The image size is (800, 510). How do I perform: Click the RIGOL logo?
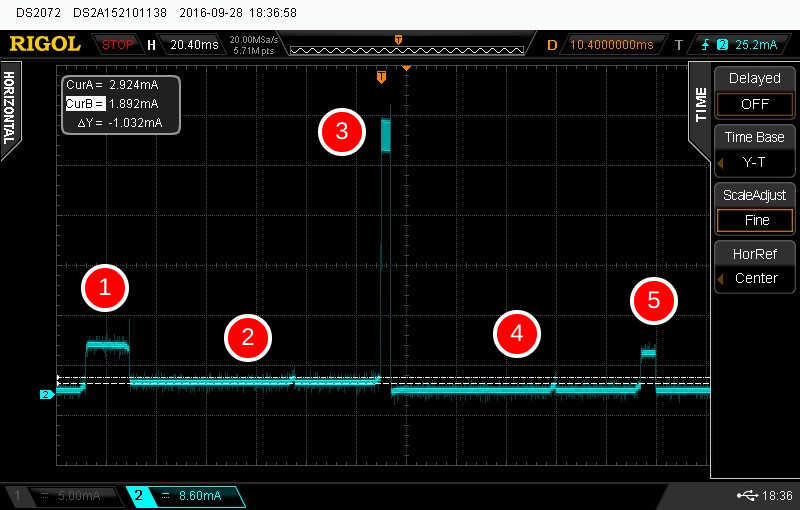[45, 45]
